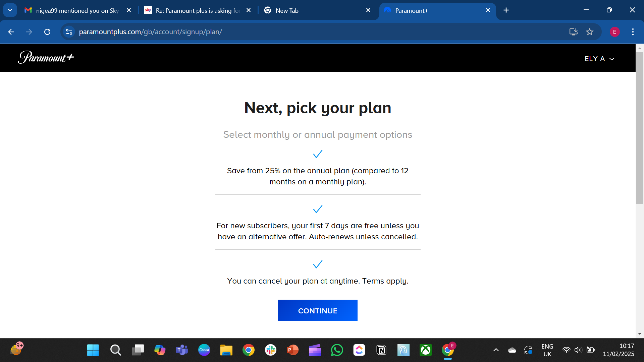The image size is (644, 362).
Task: Install Paramount+ from the address bar icon
Action: pos(574,32)
